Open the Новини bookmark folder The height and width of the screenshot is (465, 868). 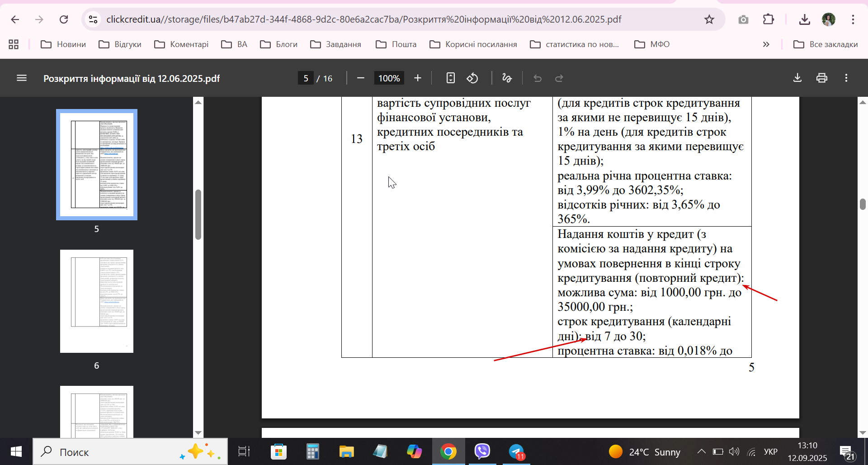point(63,44)
